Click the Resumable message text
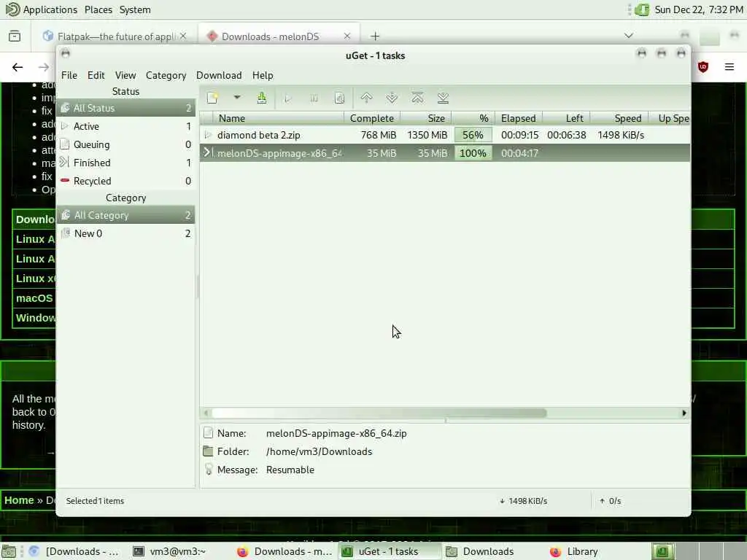This screenshot has height=560, width=747. point(290,470)
